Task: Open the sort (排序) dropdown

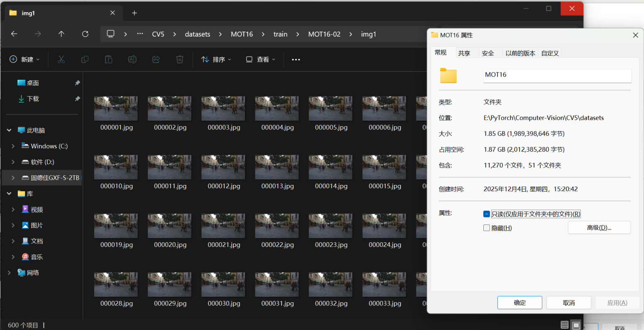Action: (x=216, y=59)
